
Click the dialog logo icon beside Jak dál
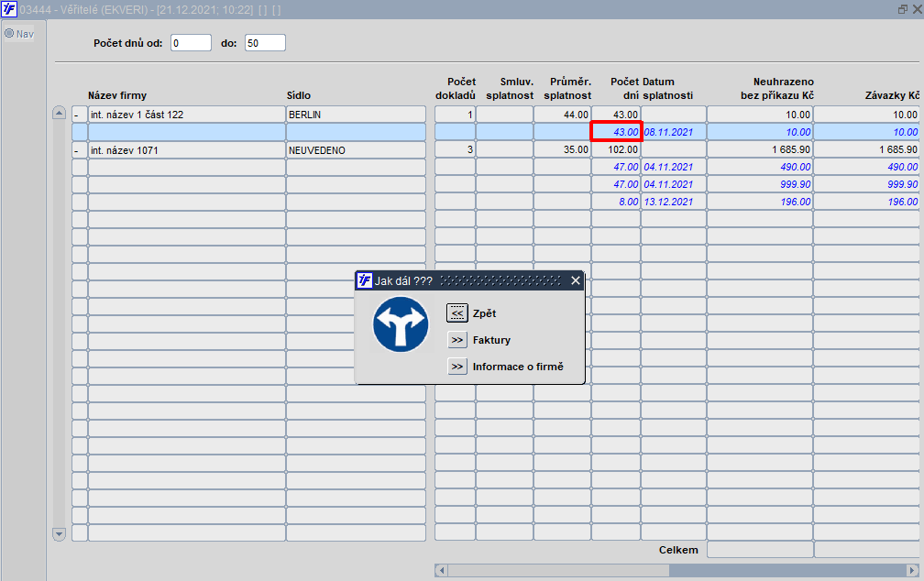pyautogui.click(x=365, y=280)
